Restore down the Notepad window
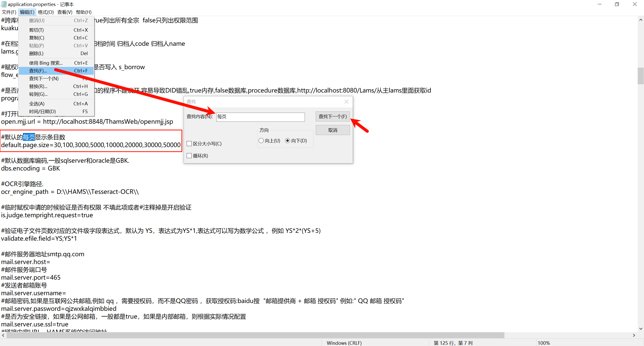This screenshot has height=346, width=644. [x=617, y=4]
